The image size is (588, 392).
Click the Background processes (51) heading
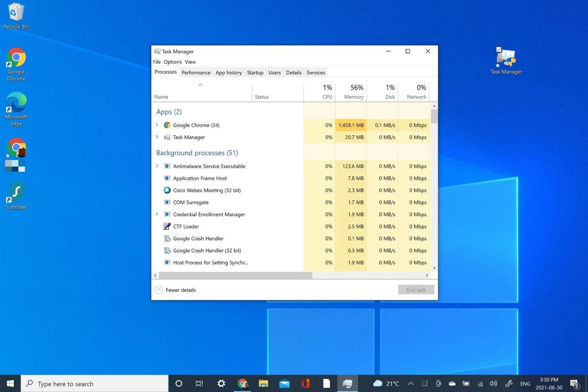click(x=197, y=153)
